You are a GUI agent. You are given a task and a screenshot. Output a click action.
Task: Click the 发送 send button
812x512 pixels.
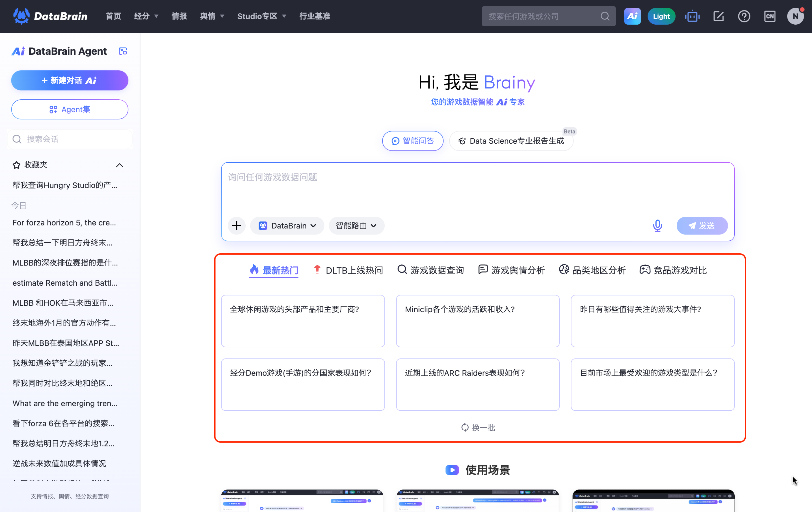pos(702,226)
